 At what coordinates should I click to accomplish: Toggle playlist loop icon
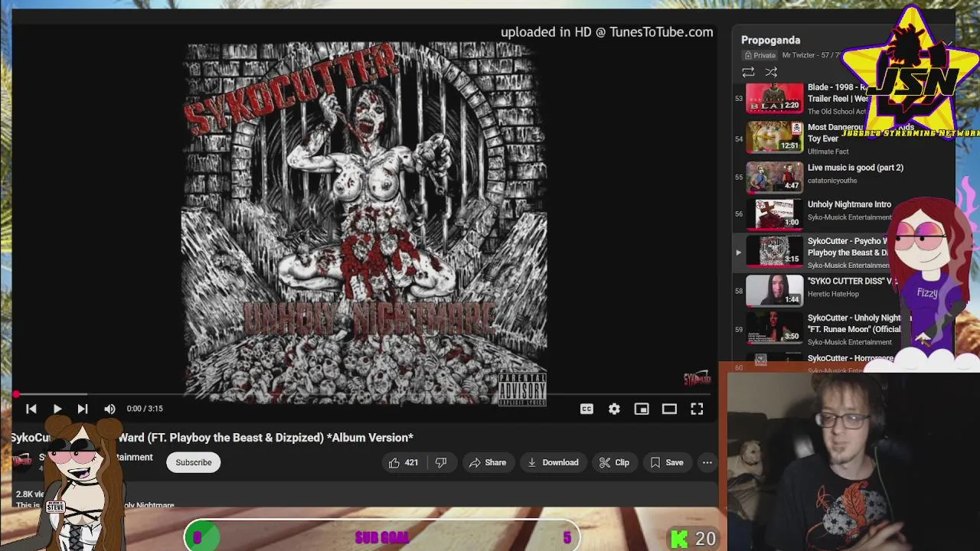748,72
